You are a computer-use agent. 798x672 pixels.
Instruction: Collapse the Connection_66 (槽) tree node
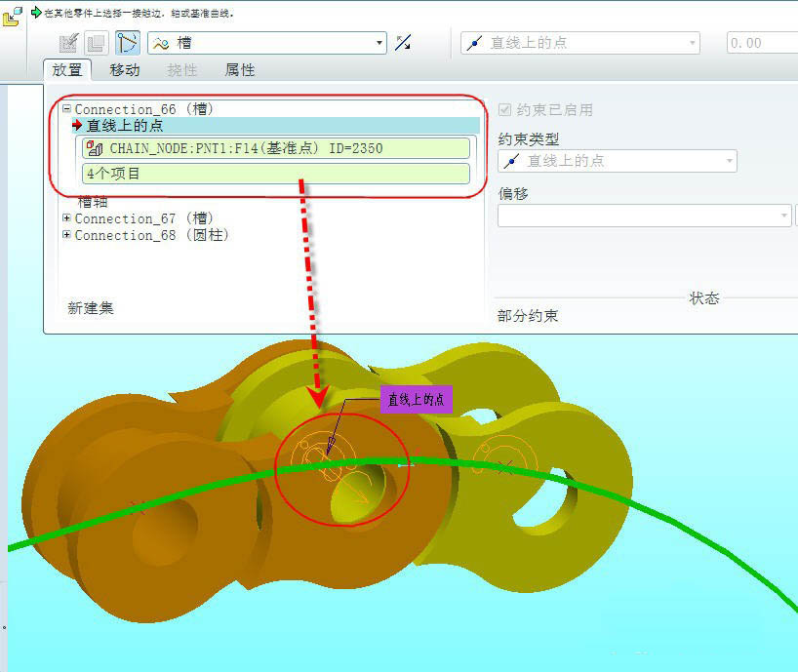click(65, 108)
